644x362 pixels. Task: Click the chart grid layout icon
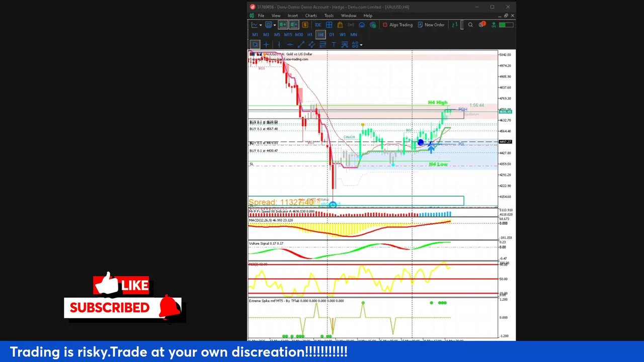point(329,25)
